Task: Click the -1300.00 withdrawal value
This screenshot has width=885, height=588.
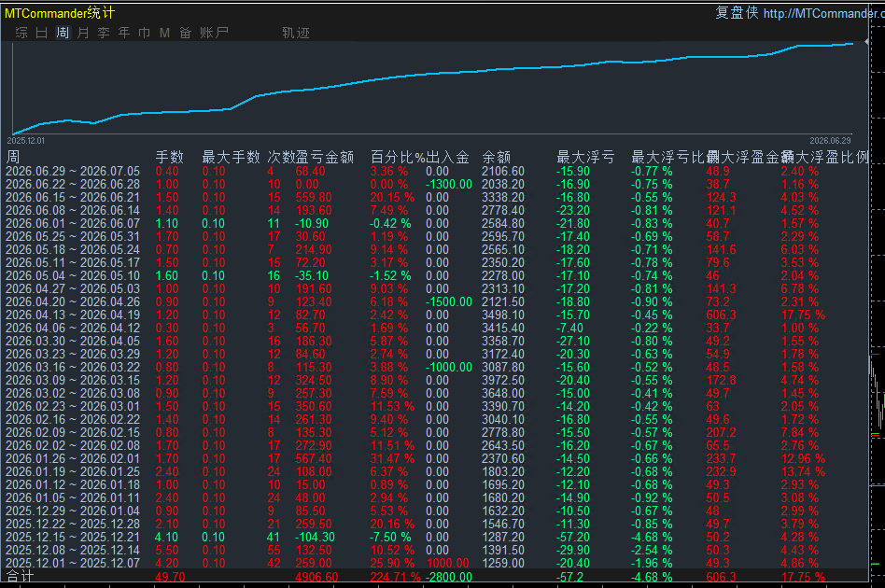Action: [x=449, y=184]
